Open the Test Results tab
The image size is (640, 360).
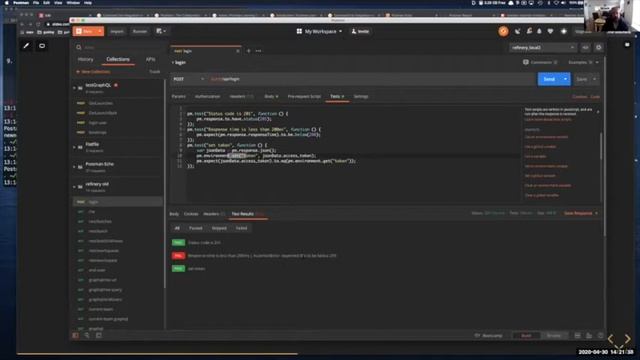pos(247,214)
